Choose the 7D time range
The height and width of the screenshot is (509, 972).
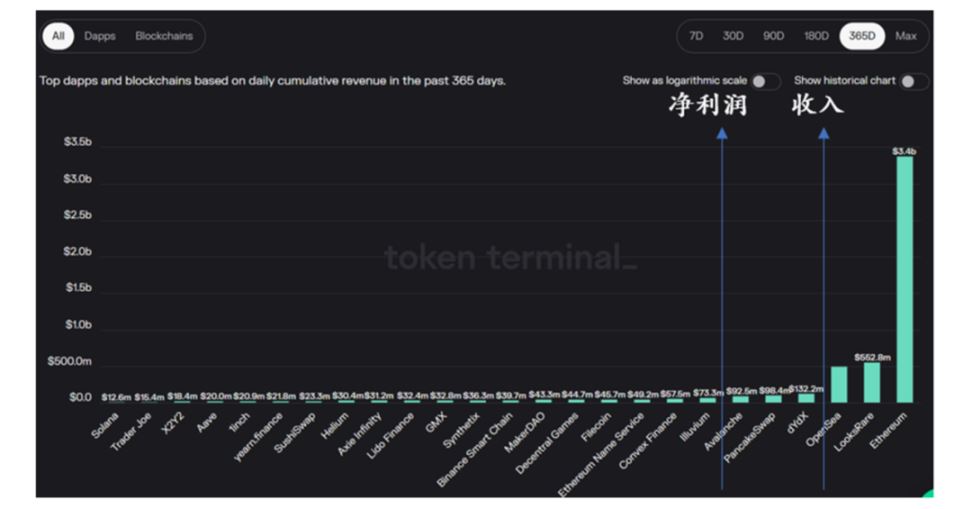pos(696,36)
